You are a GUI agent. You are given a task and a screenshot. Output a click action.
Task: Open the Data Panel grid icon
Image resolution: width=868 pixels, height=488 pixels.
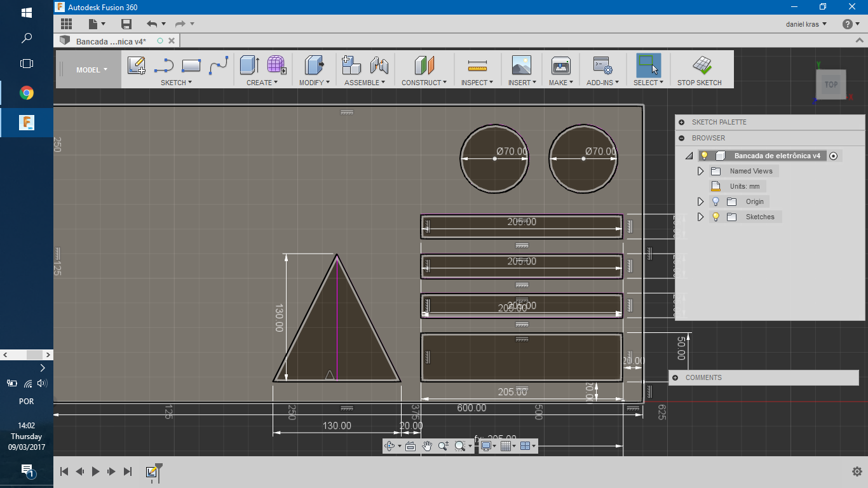point(66,24)
